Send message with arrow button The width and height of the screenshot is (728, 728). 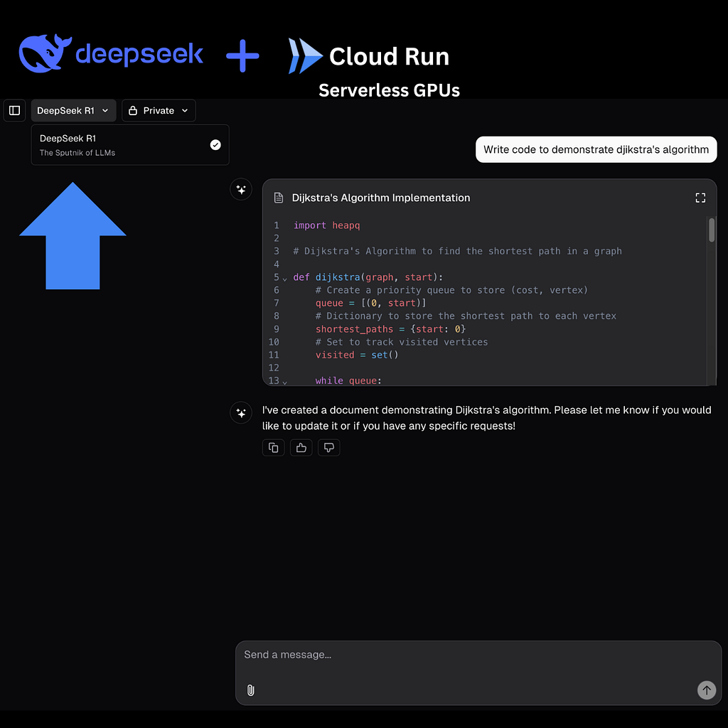tap(706, 690)
